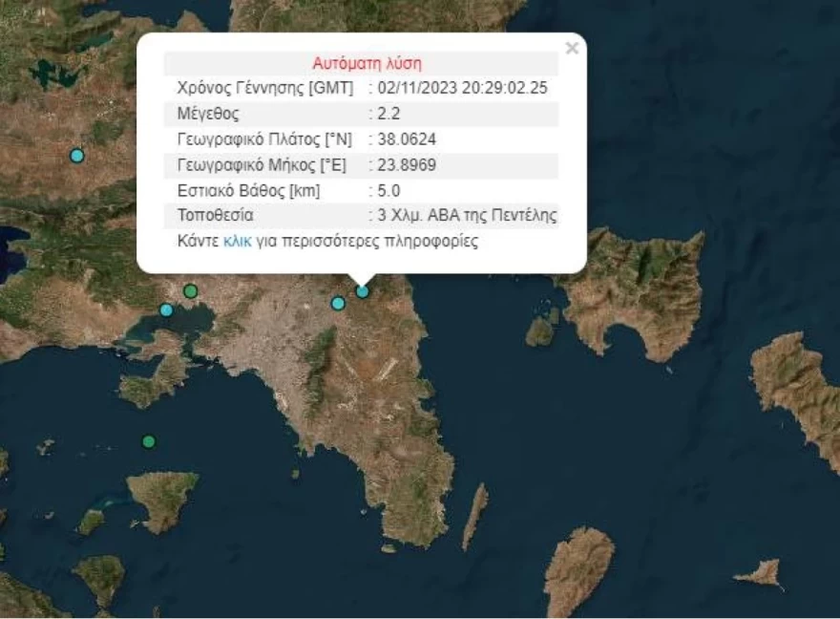Select the teal earthquake dot west of Penteli
Image resolution: width=840 pixels, height=619 pixels.
point(338,304)
